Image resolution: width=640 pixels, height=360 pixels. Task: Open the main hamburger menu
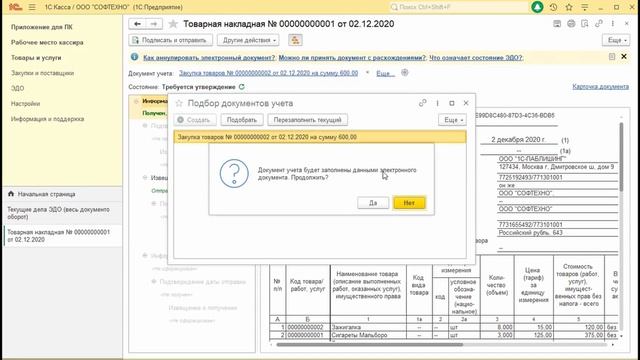(32, 7)
